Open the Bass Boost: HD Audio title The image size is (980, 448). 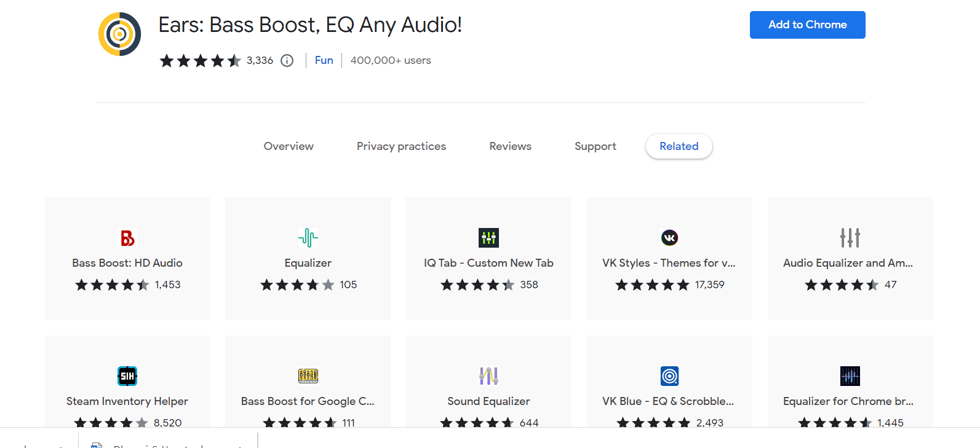(x=127, y=263)
